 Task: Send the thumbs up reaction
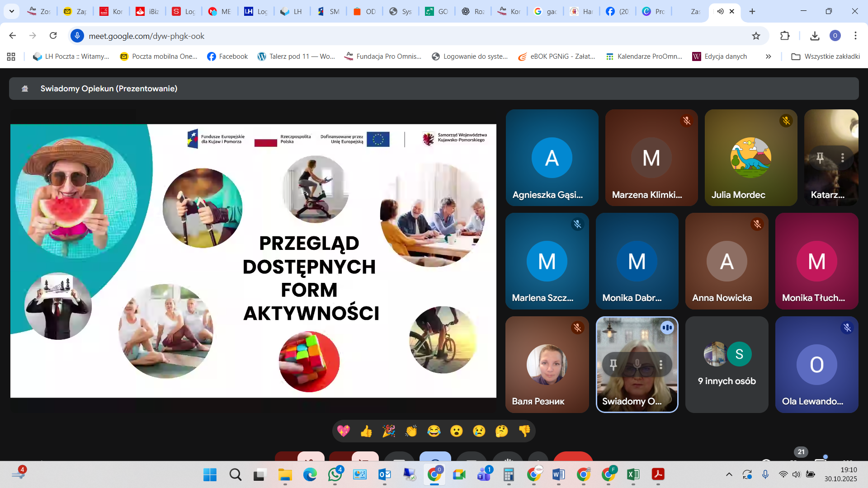point(366,431)
